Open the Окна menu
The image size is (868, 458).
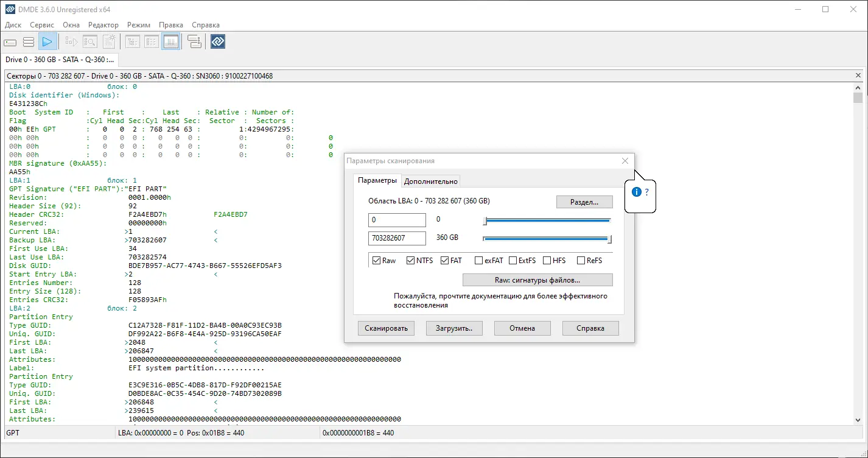(71, 25)
